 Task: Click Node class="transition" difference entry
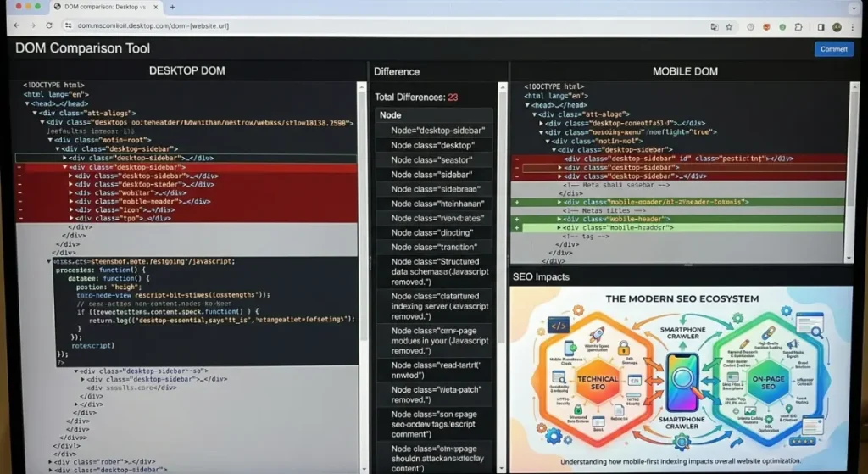click(434, 247)
